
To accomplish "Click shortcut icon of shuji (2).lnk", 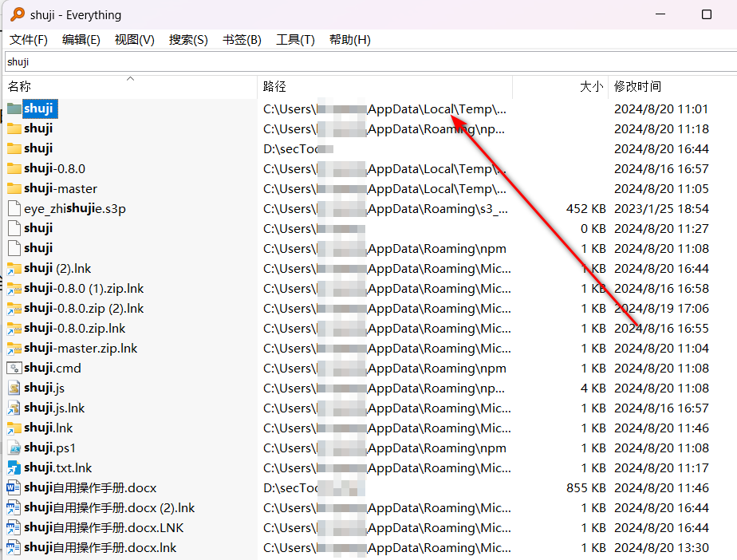I will click(14, 269).
